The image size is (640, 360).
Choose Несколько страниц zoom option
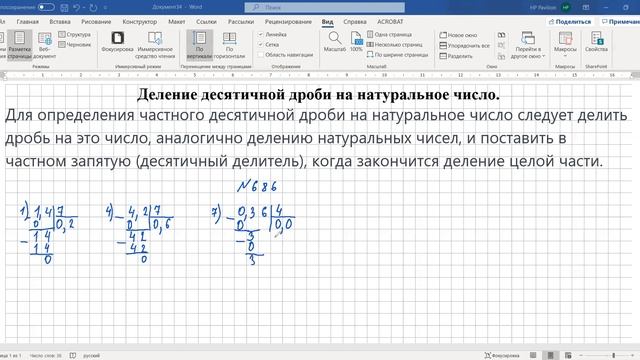pyautogui.click(x=394, y=44)
